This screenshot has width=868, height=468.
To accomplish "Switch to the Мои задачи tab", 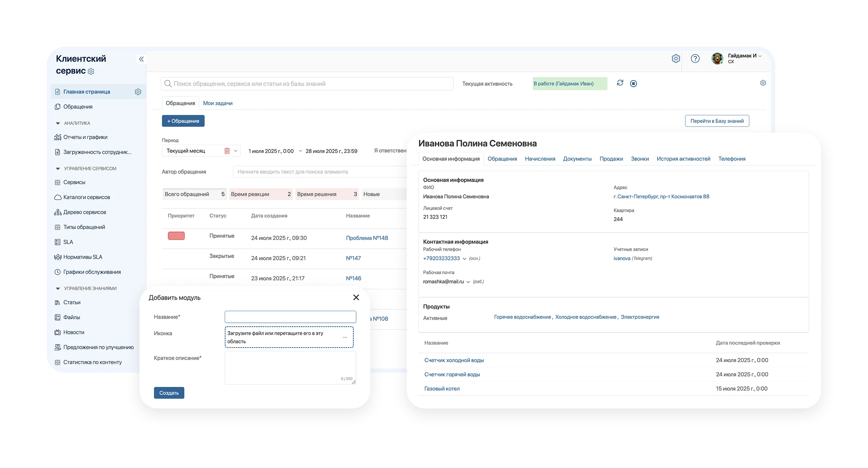I will click(x=217, y=103).
